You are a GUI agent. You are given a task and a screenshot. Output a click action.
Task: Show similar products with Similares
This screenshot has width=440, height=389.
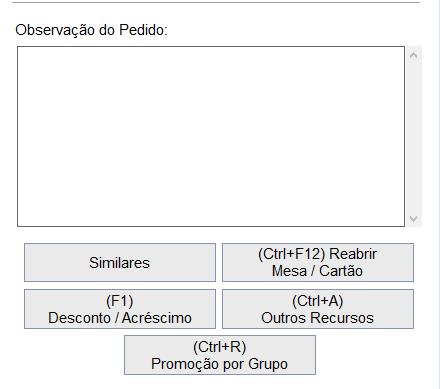coord(120,262)
